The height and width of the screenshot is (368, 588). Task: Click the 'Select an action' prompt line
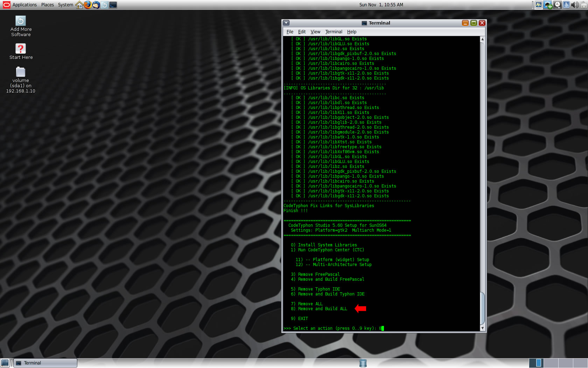point(334,328)
